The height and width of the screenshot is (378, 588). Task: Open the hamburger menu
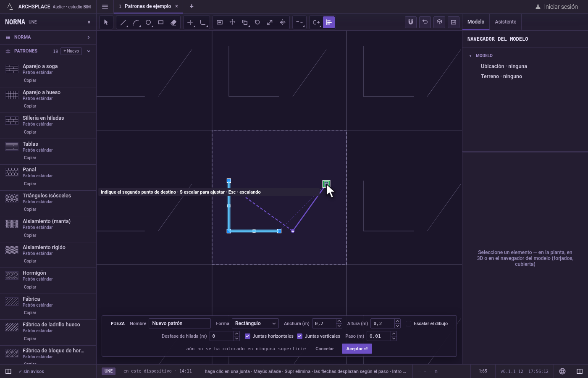pyautogui.click(x=105, y=6)
